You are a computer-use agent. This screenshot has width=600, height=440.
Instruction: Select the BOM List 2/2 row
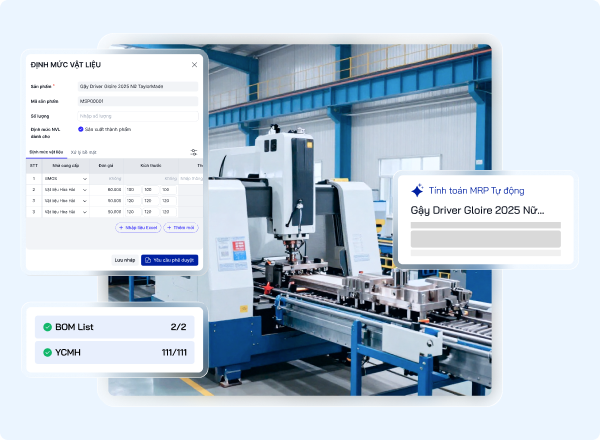click(x=114, y=327)
